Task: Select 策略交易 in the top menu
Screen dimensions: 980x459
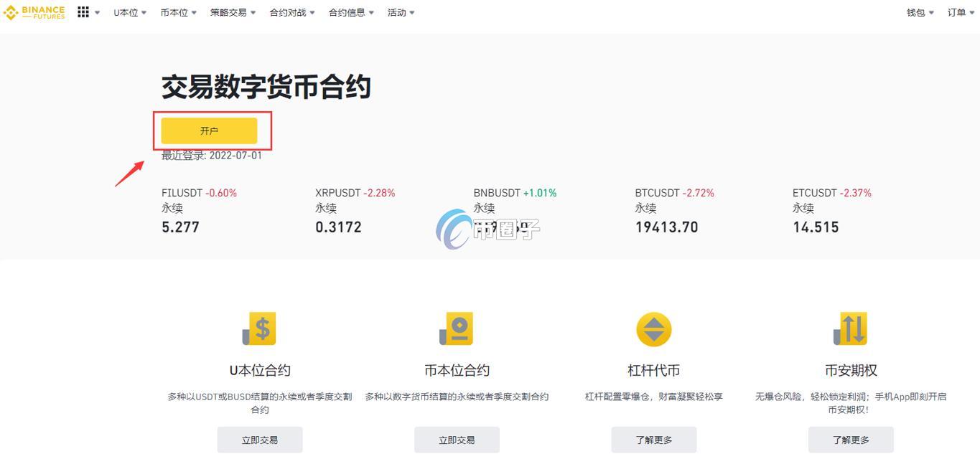Action: [231, 11]
